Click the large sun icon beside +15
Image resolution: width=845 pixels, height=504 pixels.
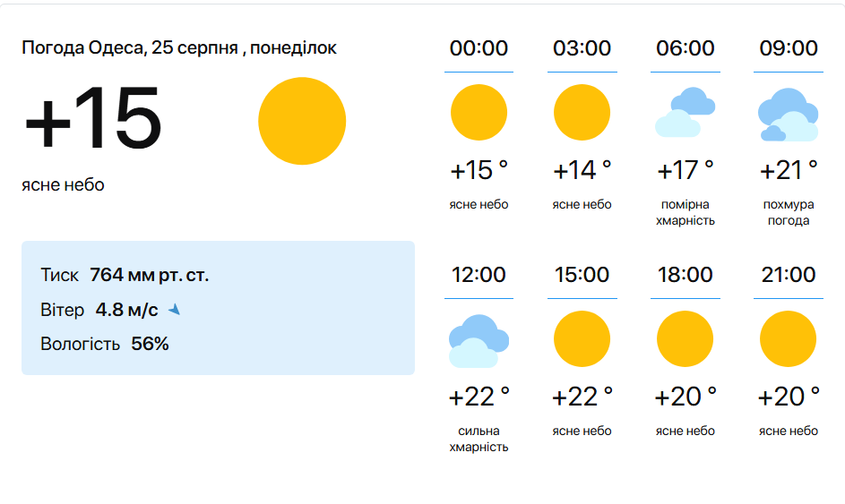click(302, 121)
